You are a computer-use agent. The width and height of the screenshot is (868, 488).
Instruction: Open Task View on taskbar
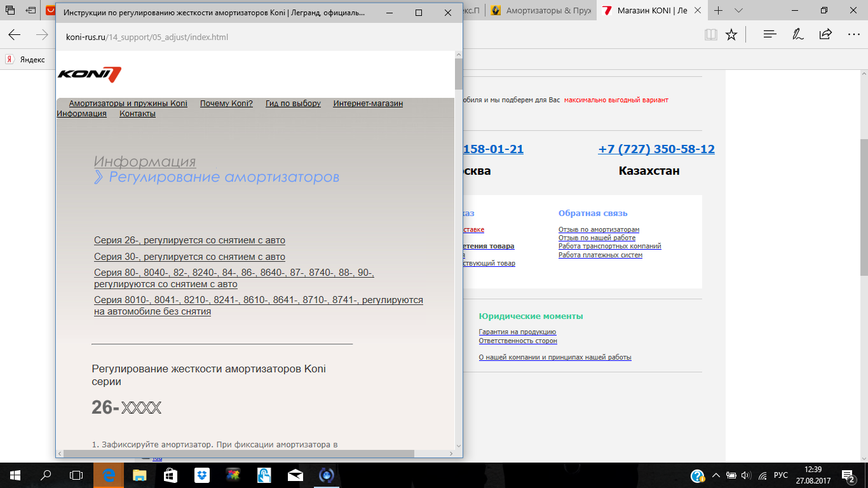pyautogui.click(x=76, y=475)
